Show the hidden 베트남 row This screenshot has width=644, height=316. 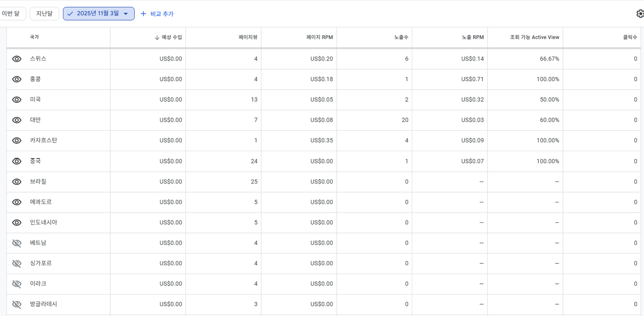pyautogui.click(x=17, y=243)
